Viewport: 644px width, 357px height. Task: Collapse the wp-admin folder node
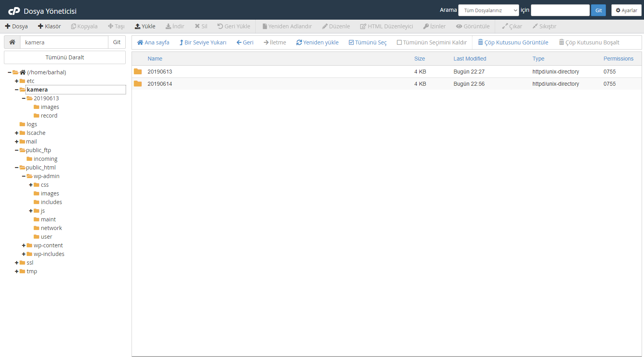[x=24, y=176]
